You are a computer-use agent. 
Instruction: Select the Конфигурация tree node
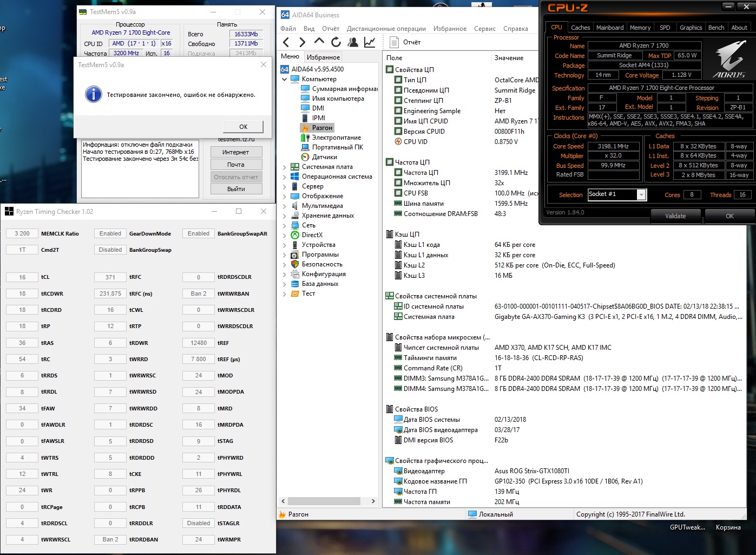tap(318, 274)
